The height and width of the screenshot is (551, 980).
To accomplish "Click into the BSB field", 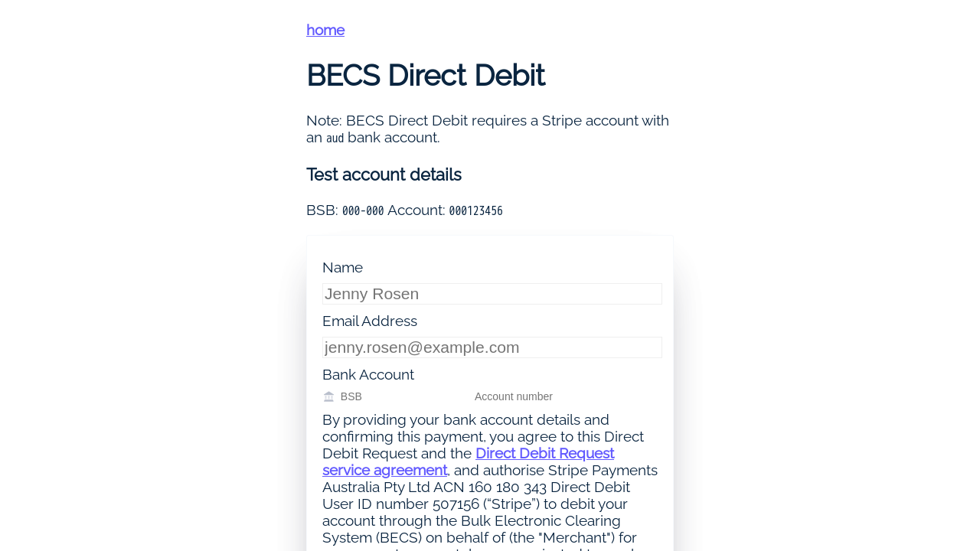I will (398, 396).
